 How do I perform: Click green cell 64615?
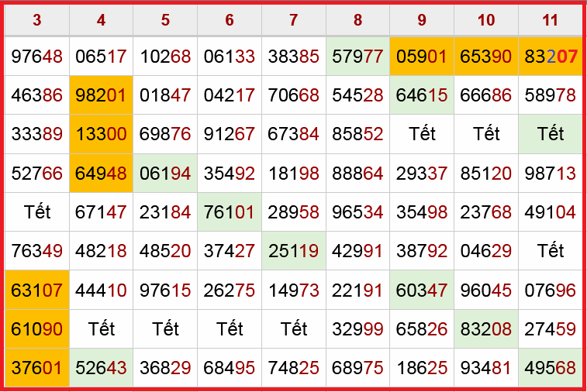(422, 95)
